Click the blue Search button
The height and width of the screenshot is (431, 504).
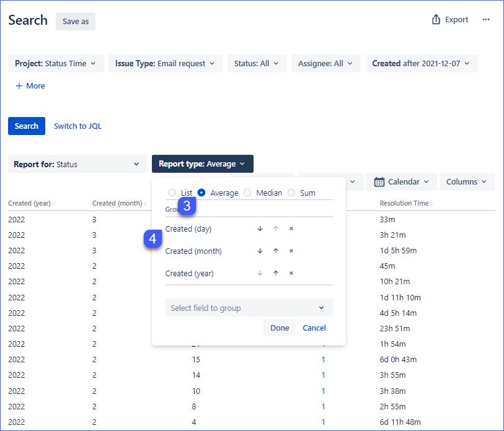[x=27, y=126]
